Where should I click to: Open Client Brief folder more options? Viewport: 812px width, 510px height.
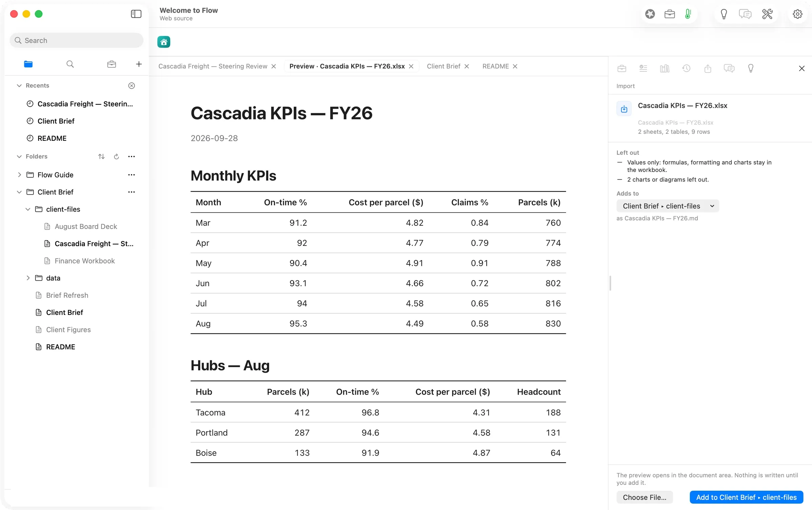[x=132, y=192]
